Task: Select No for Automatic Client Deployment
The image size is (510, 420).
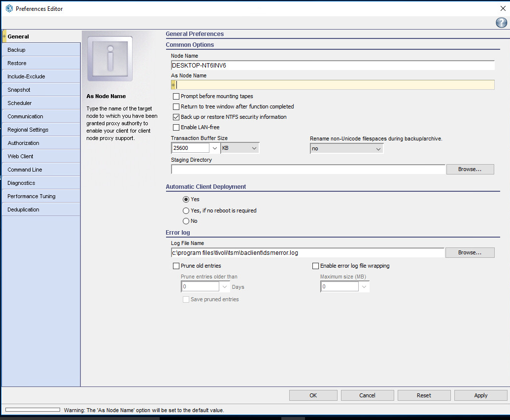Action: point(186,221)
